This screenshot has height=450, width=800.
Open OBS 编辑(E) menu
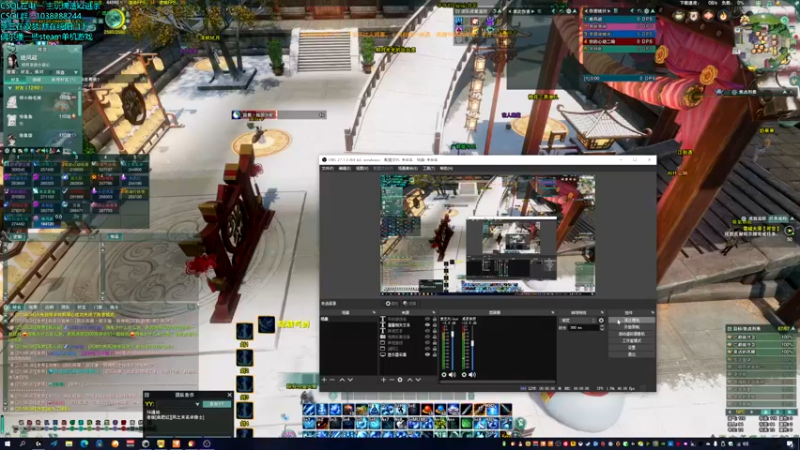[x=345, y=168]
